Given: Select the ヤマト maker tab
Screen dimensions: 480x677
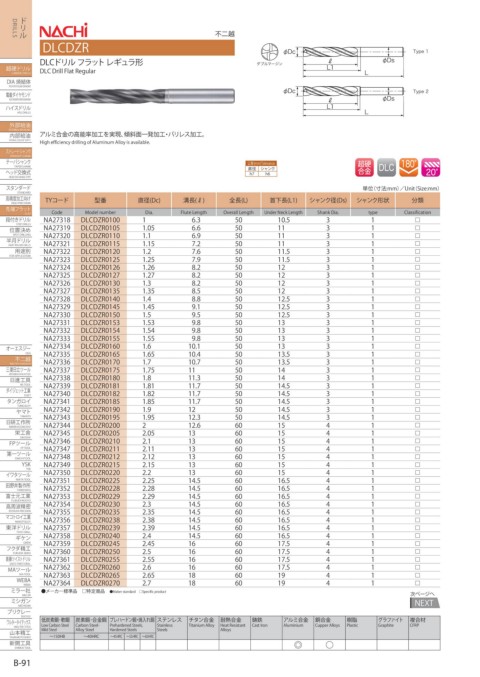Looking at the screenshot, I should click(x=16, y=413).
